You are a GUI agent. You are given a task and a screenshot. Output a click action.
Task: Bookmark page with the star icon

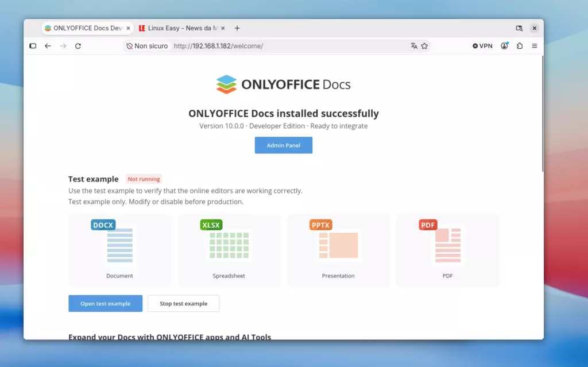(x=424, y=46)
